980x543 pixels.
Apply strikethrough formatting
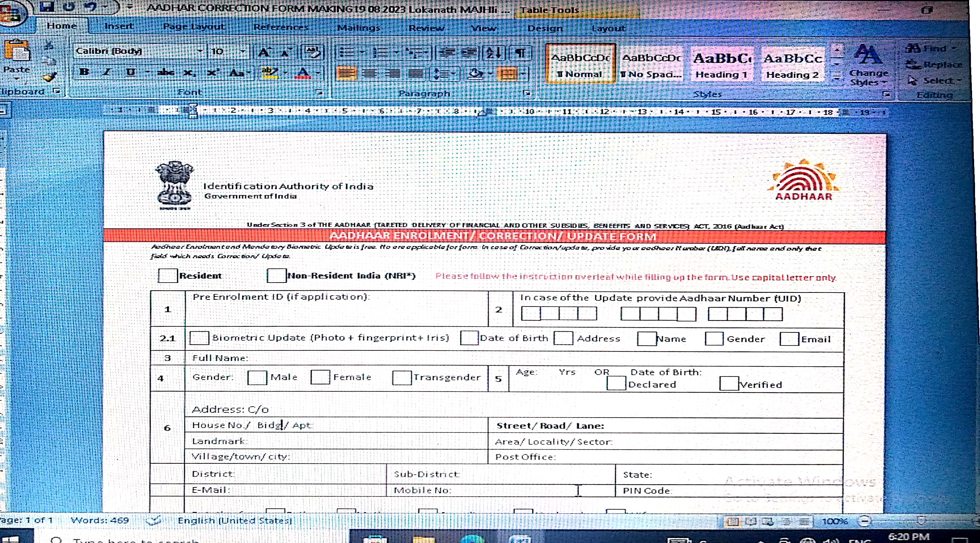pos(166,72)
